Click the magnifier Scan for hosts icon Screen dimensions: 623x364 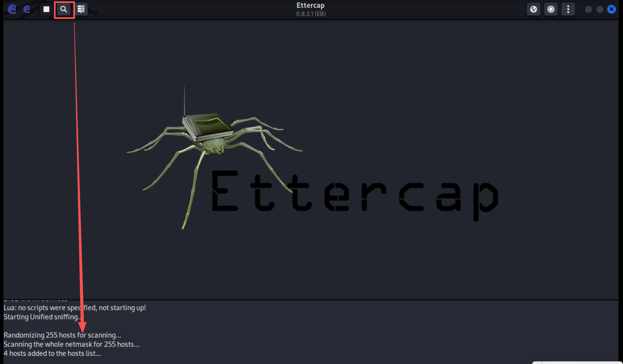pyautogui.click(x=64, y=9)
